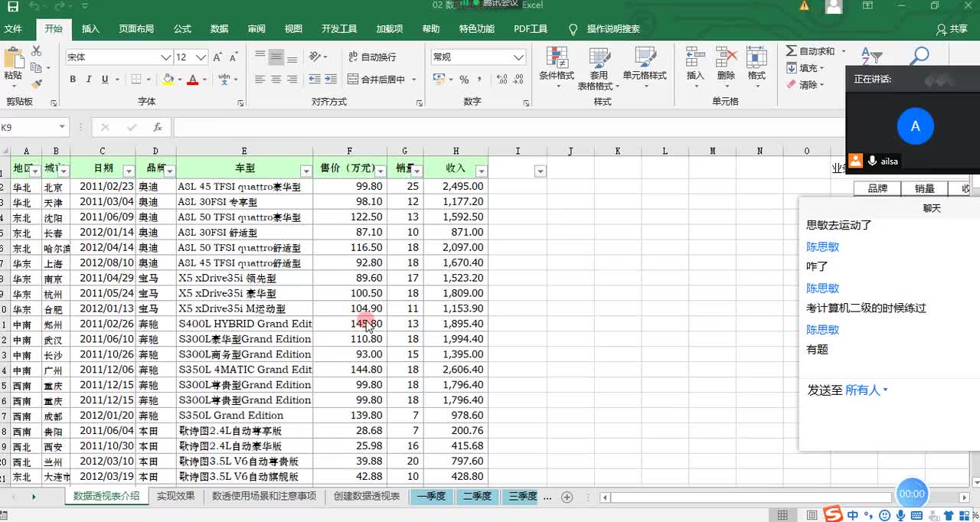Screen dimensions: 980x522
Task: Decrease decimal places
Action: coord(518,80)
